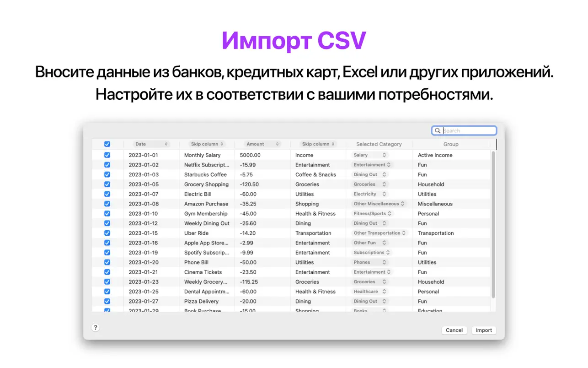The width and height of the screenshot is (588, 368).
Task: Uncheck the Grocery Shopping row checkbox
Action: [107, 184]
